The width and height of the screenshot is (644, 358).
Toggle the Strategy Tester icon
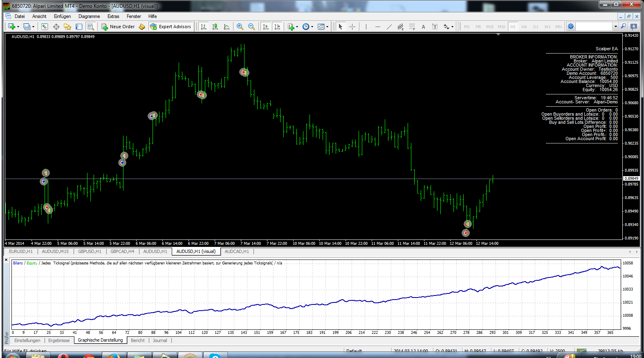point(90,27)
